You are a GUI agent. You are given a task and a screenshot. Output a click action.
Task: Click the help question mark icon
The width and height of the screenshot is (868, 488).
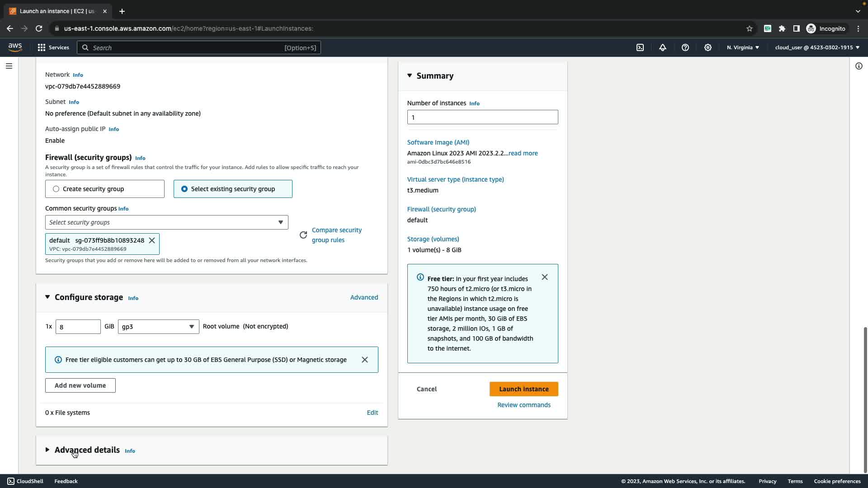click(x=685, y=47)
